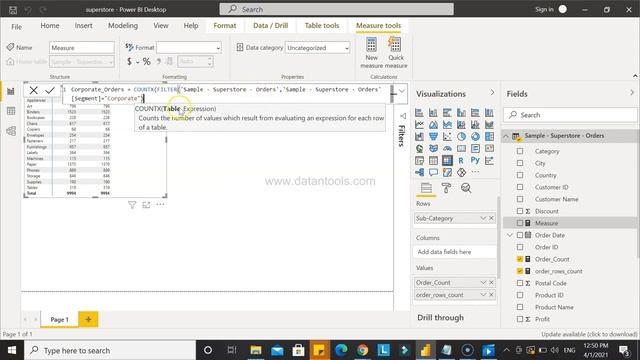The height and width of the screenshot is (360, 640).
Task: Commit the DAX formula with the checkmark
Action: click(50, 90)
